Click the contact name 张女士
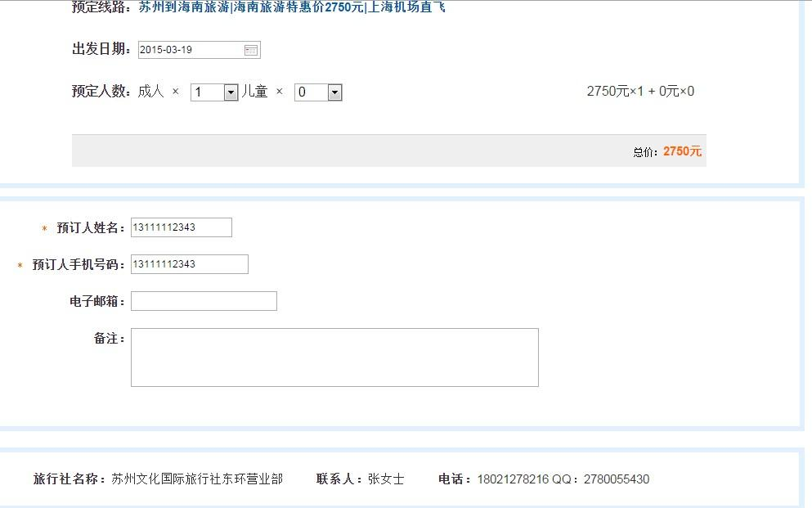This screenshot has width=812, height=508. click(386, 479)
